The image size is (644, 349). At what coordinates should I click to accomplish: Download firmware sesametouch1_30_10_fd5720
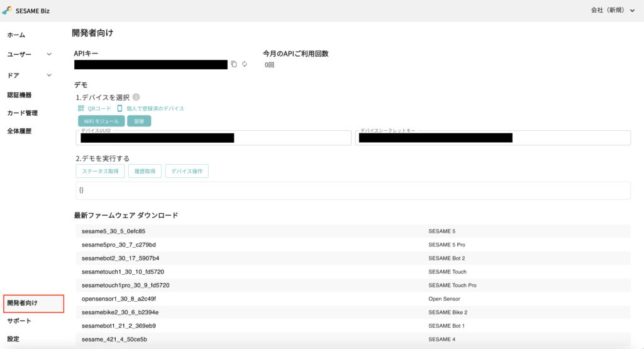pyautogui.click(x=123, y=272)
